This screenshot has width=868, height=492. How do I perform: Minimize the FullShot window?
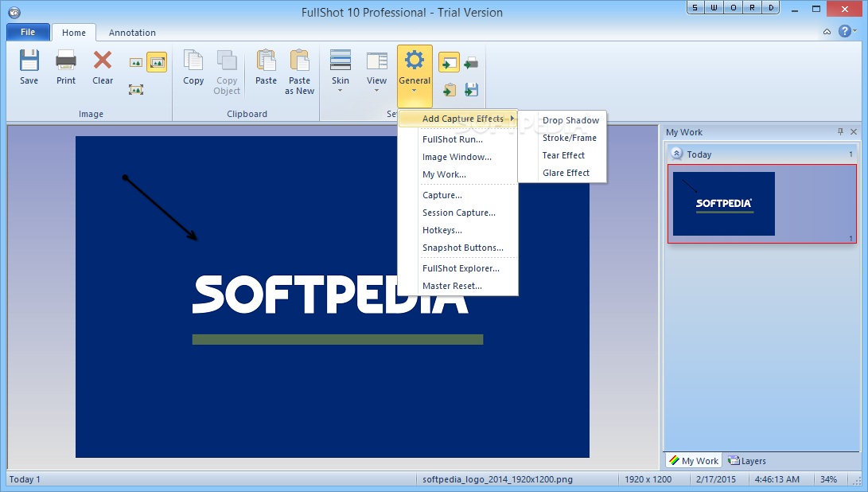(794, 10)
